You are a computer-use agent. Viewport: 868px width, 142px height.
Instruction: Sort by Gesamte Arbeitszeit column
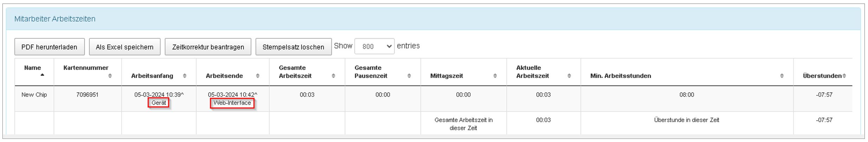pos(333,76)
